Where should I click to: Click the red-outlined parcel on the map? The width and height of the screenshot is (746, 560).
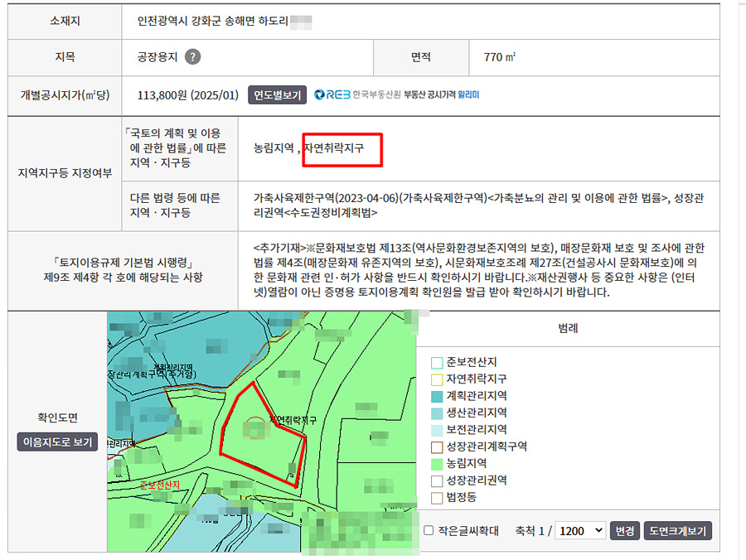tap(261, 431)
